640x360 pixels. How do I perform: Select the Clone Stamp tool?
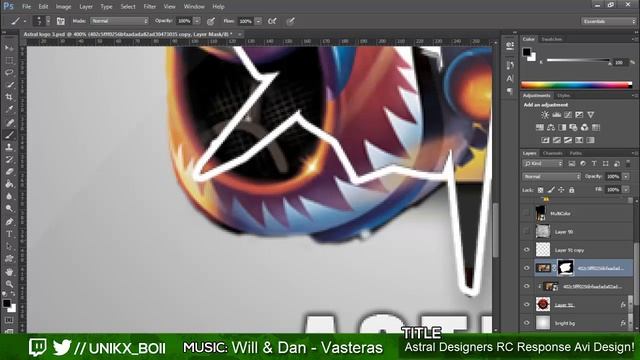coord(9,147)
